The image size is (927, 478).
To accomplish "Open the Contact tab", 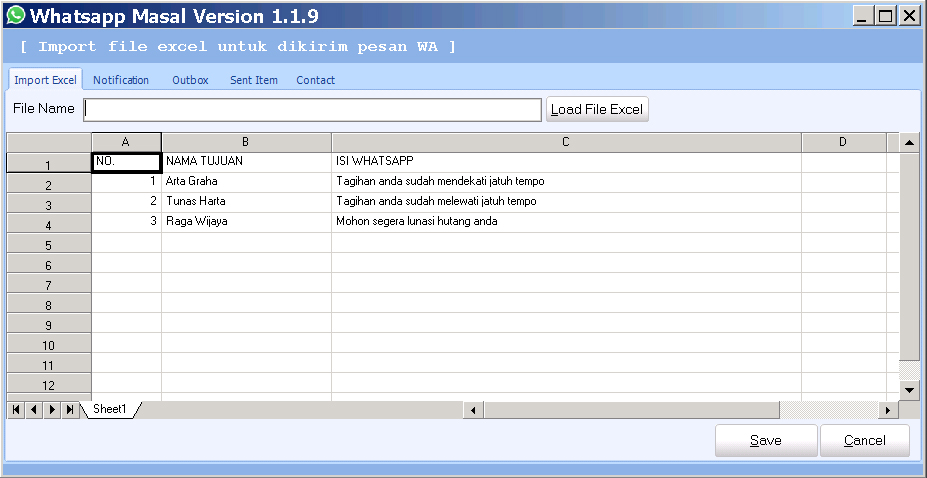I will pos(315,80).
